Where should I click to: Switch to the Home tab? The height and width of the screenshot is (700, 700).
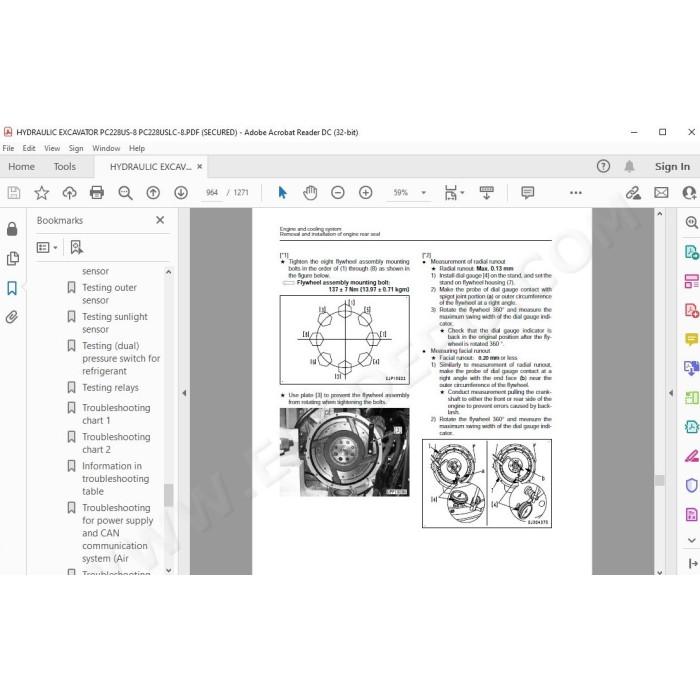click(21, 167)
